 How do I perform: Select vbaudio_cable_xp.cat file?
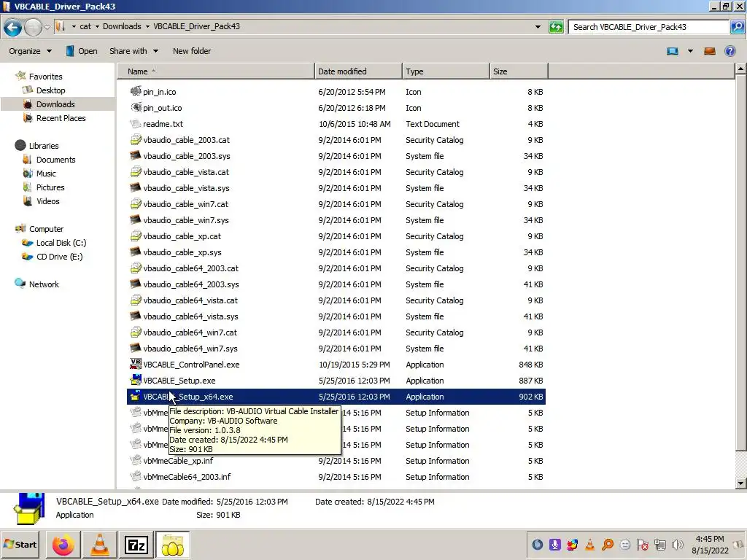click(182, 236)
